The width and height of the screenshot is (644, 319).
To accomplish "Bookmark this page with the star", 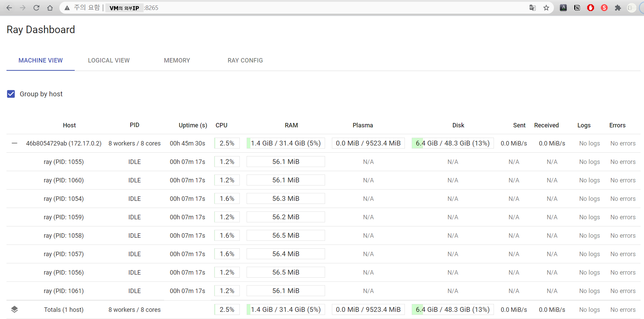I will (546, 8).
